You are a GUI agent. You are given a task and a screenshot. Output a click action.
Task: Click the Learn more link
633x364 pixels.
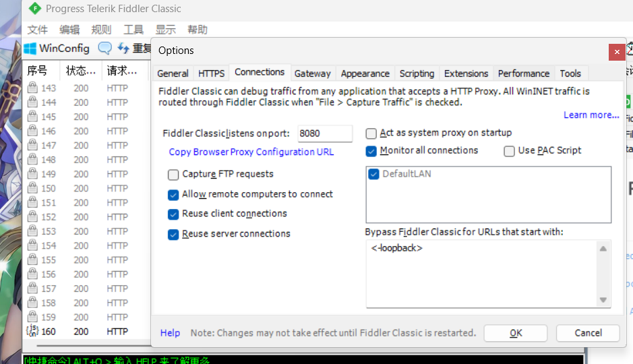[591, 115]
